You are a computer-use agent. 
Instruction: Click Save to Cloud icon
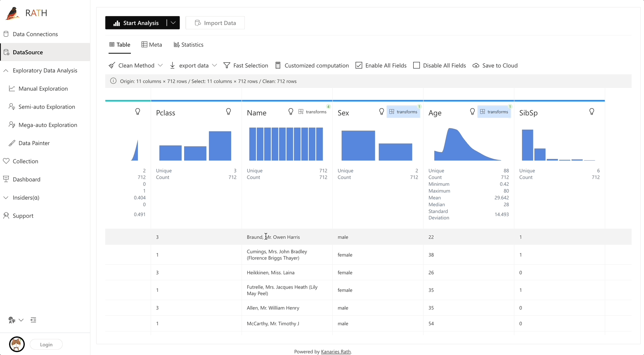coord(476,66)
